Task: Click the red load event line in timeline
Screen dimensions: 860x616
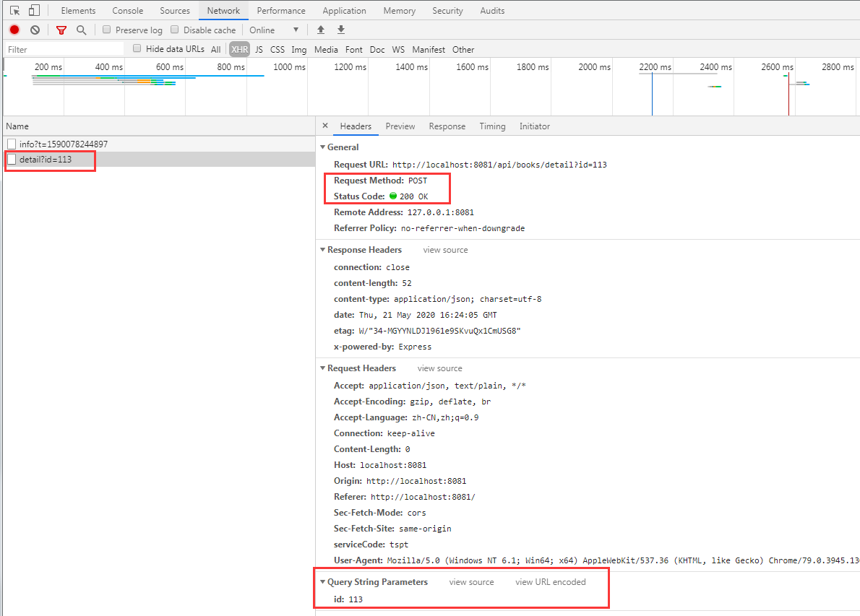Action: [x=788, y=93]
